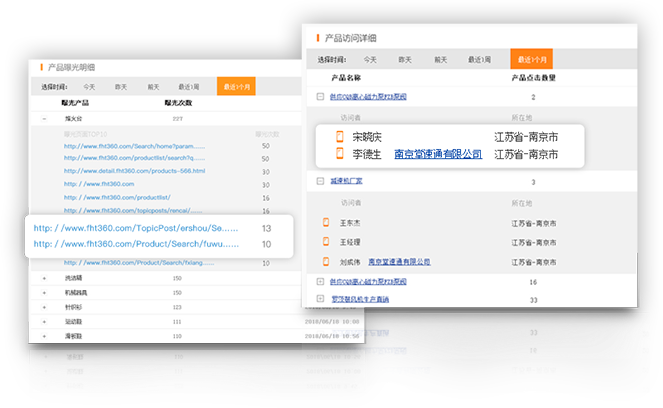The width and height of the screenshot is (663, 408).
Task: Switch to 今天 in 产品访问详细 panel
Action: (370, 60)
